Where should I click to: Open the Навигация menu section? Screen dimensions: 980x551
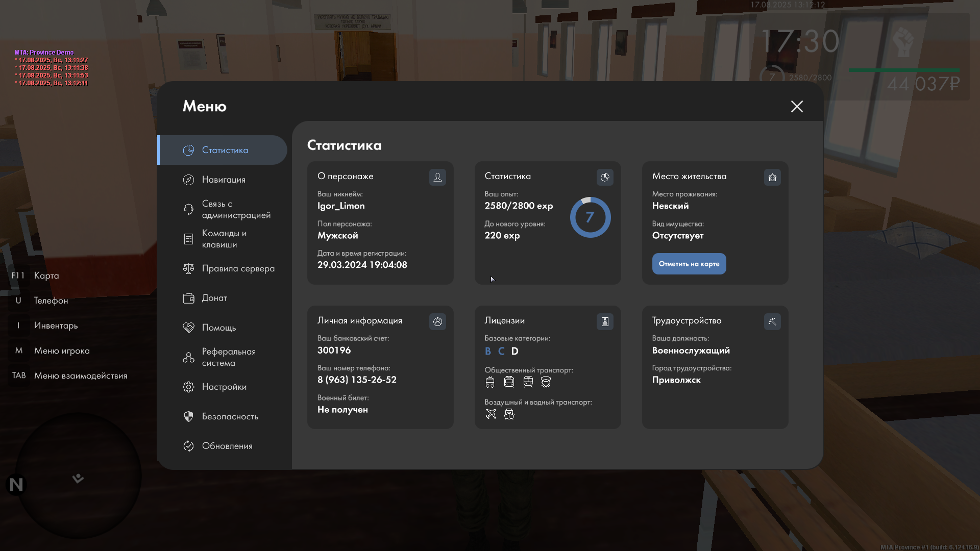224,180
